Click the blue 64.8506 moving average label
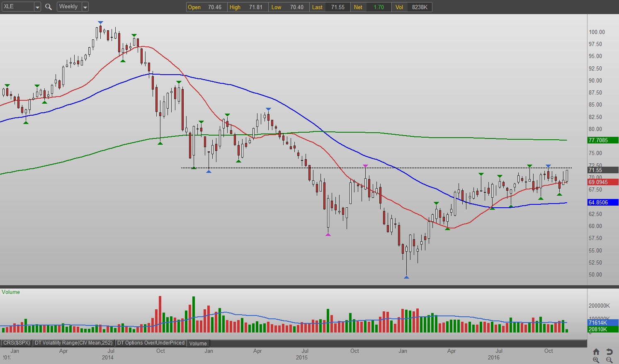Image resolution: width=619 pixels, height=364 pixels. 602,202
